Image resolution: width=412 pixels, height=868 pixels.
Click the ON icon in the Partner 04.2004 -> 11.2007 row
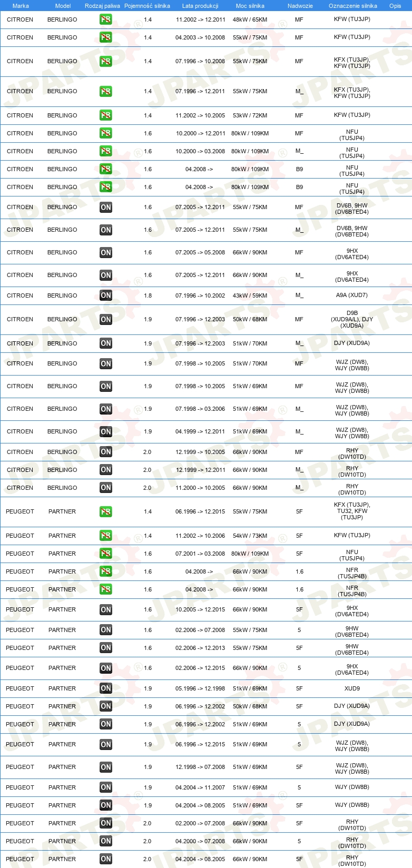coord(106,787)
